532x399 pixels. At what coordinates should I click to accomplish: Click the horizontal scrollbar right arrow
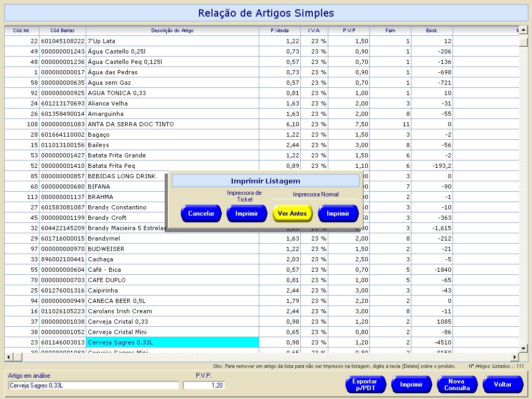coord(515,357)
